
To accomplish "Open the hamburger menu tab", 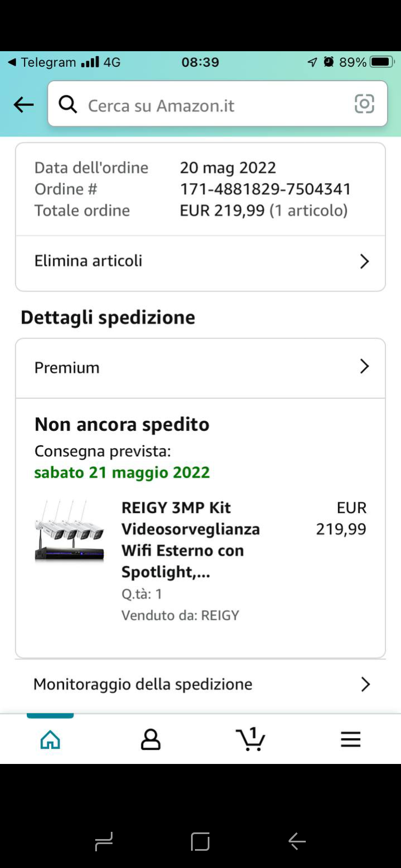I will click(351, 739).
